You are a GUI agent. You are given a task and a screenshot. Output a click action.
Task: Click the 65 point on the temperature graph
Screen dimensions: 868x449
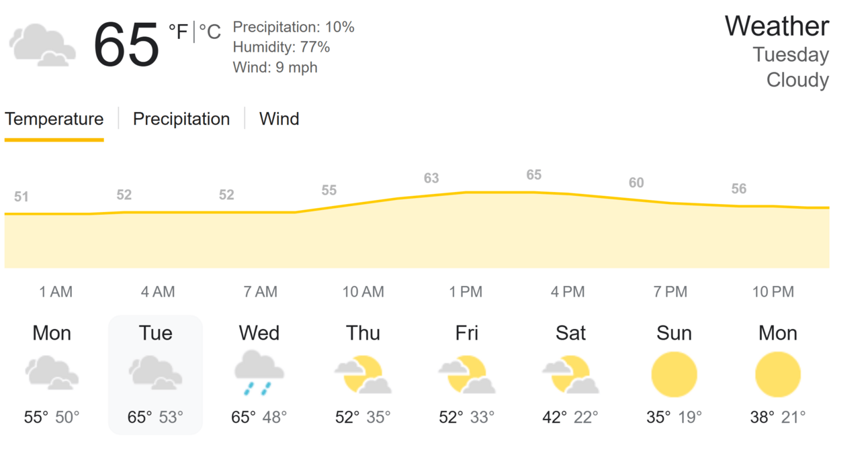pos(533,175)
